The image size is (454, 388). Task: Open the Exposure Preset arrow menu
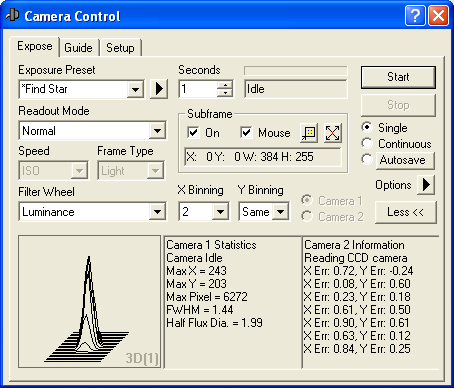[x=159, y=89]
